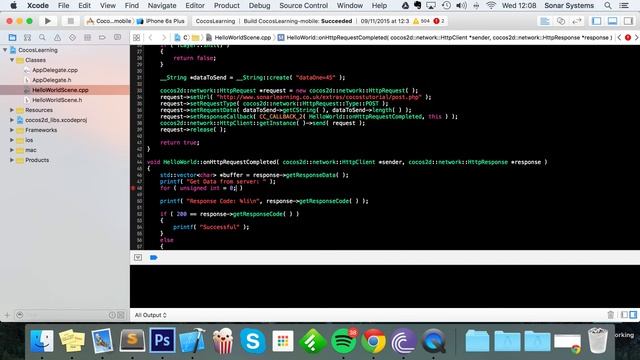Go forward in editor history
Viewport: 640px width, 360px height.
164,38
